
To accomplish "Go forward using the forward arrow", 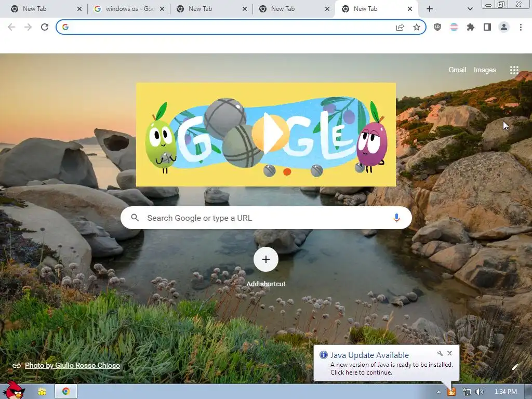I will pos(28,27).
